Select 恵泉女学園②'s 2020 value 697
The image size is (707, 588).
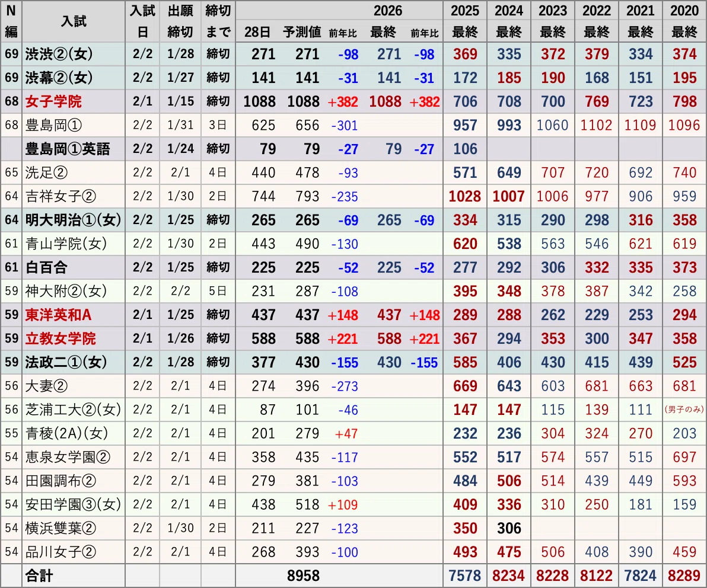point(684,458)
